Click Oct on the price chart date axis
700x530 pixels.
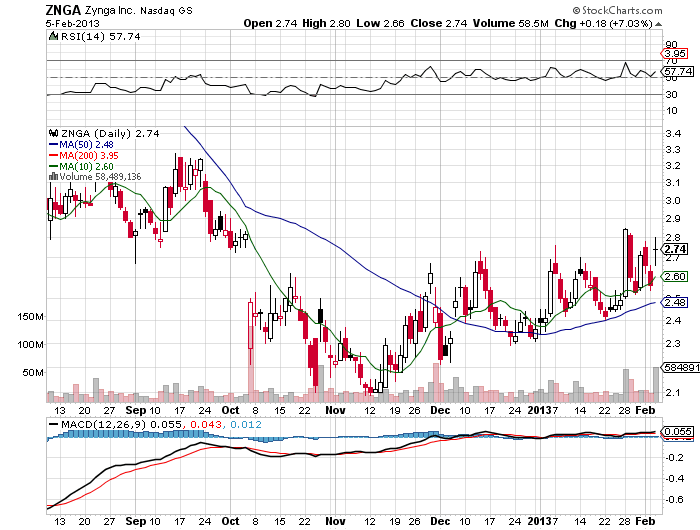coord(230,410)
